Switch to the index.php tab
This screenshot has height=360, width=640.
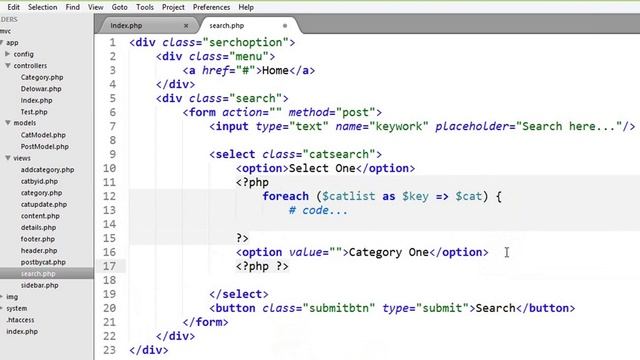tap(126, 25)
